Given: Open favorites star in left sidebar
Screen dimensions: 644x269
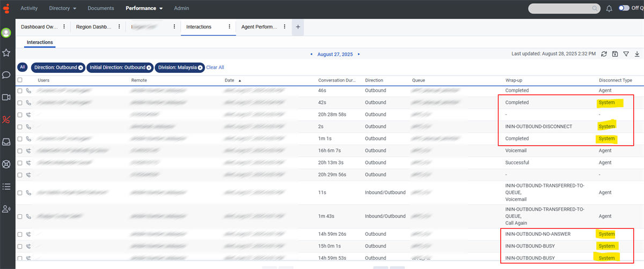Looking at the screenshot, I should (x=6, y=53).
